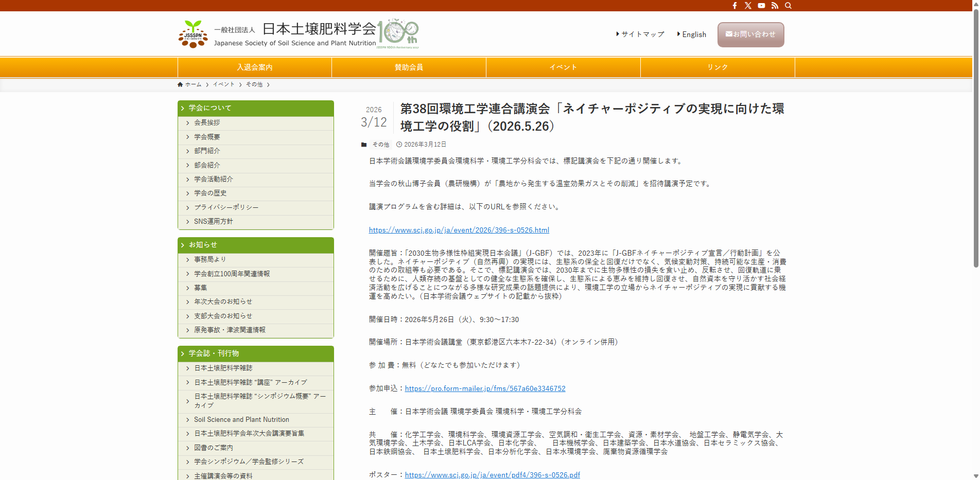Click the folder icon beside the その他 tag
The image size is (980, 480).
pyautogui.click(x=364, y=145)
